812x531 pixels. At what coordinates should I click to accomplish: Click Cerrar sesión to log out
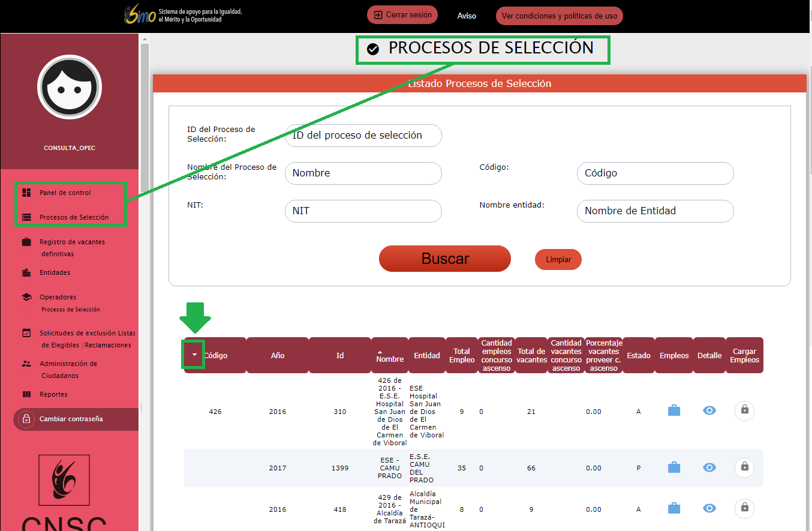(x=402, y=15)
